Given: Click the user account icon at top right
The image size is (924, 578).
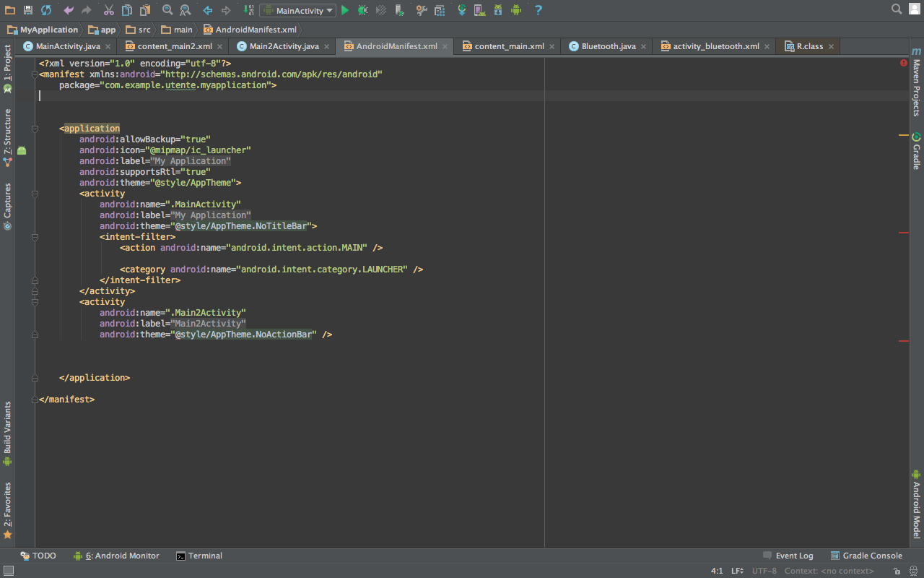Looking at the screenshot, I should [x=915, y=9].
